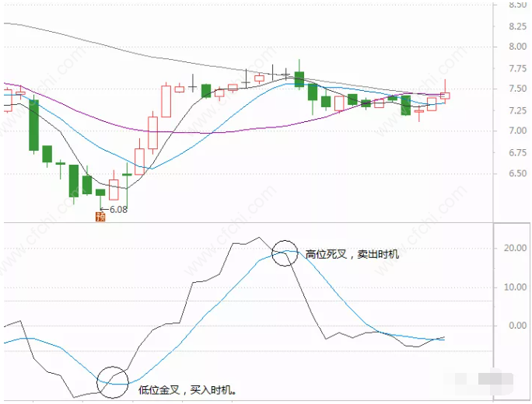
Task: Click the 10.00 indicator axis label
Action: 515,287
